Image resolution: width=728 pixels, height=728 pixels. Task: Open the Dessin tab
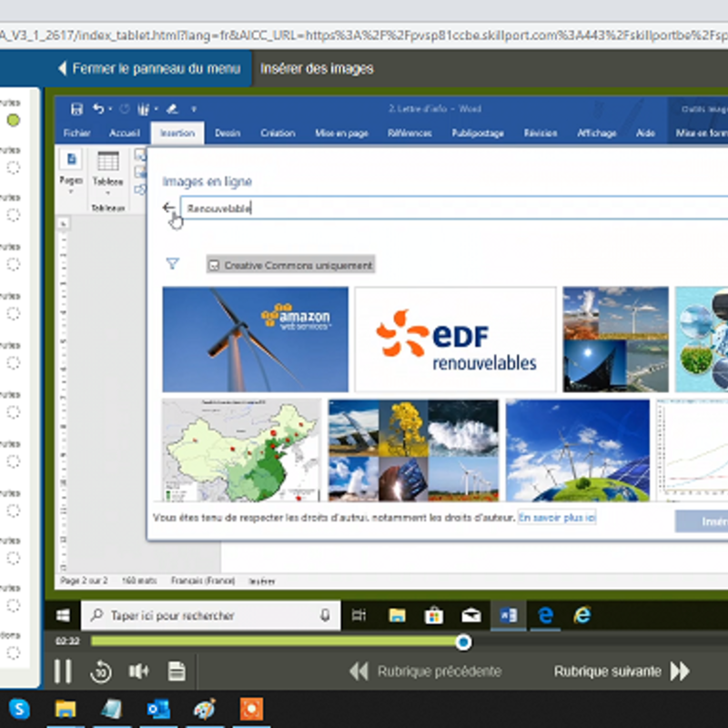pos(227,133)
